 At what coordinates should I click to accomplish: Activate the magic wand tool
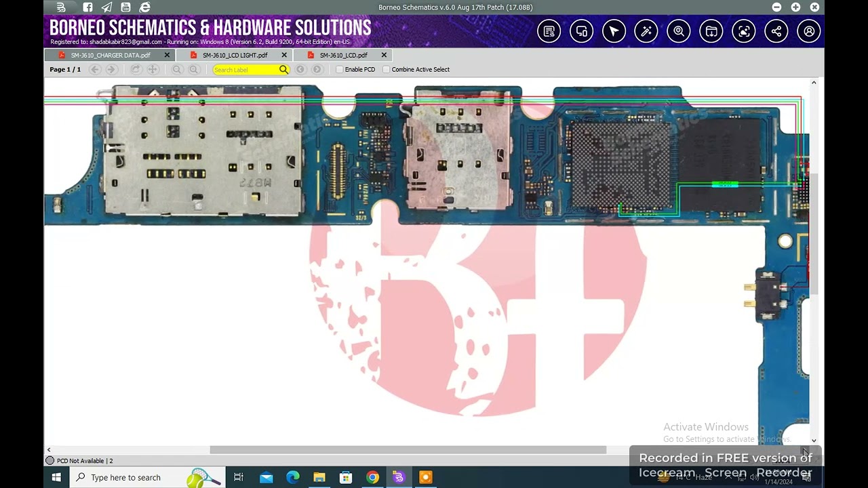click(x=646, y=31)
